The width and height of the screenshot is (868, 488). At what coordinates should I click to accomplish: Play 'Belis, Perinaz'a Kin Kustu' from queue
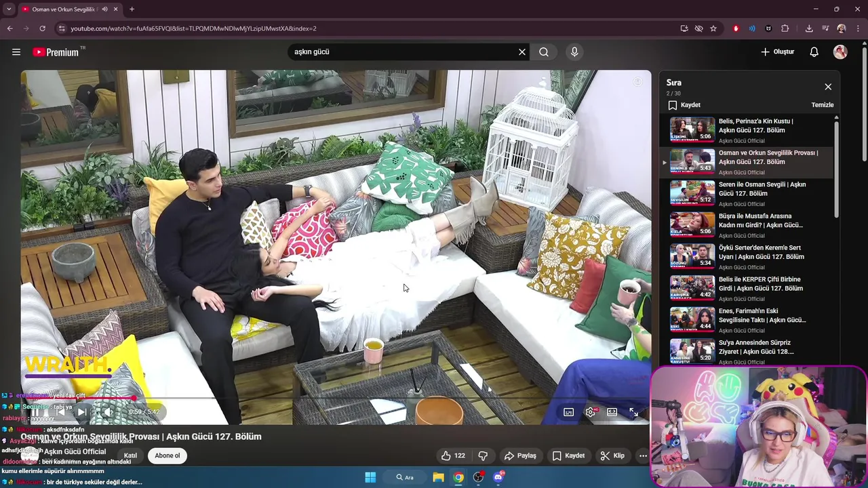[746, 129]
